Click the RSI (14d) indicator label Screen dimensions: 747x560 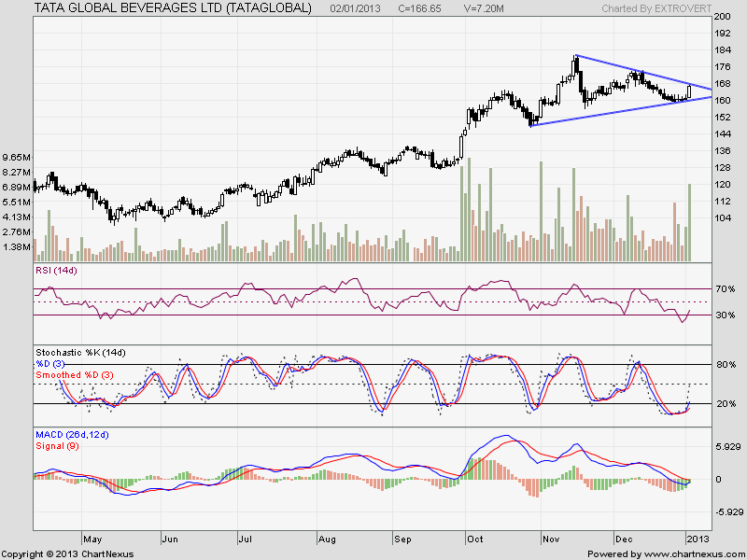pyautogui.click(x=56, y=270)
